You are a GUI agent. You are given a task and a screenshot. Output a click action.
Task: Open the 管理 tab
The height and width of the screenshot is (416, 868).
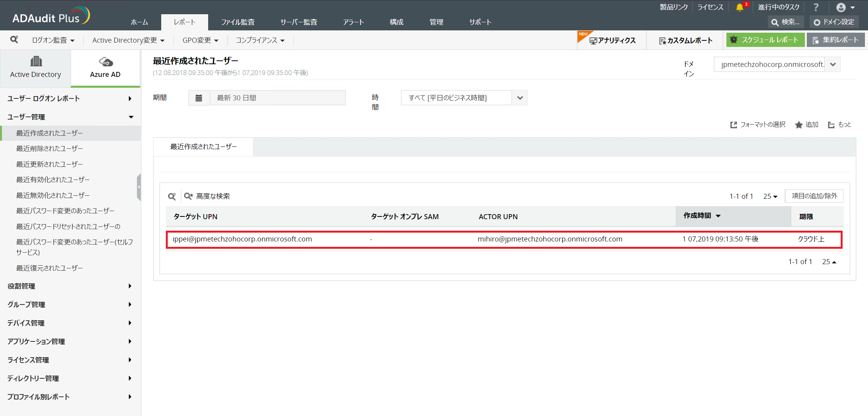(436, 22)
